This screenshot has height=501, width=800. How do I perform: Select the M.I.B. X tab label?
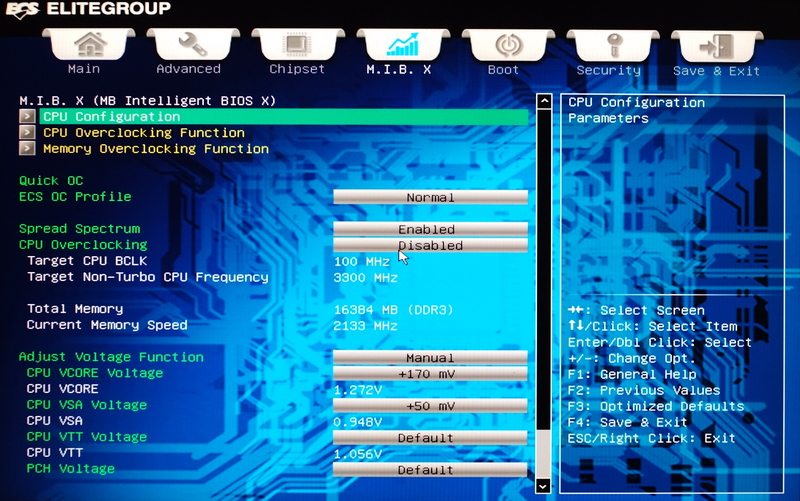click(398, 69)
